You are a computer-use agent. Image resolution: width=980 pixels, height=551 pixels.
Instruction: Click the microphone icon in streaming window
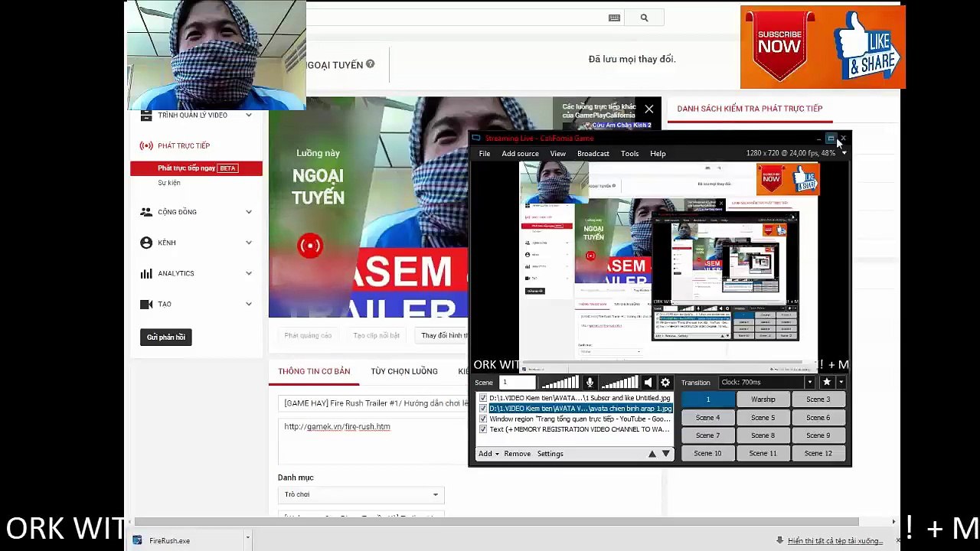click(x=590, y=383)
